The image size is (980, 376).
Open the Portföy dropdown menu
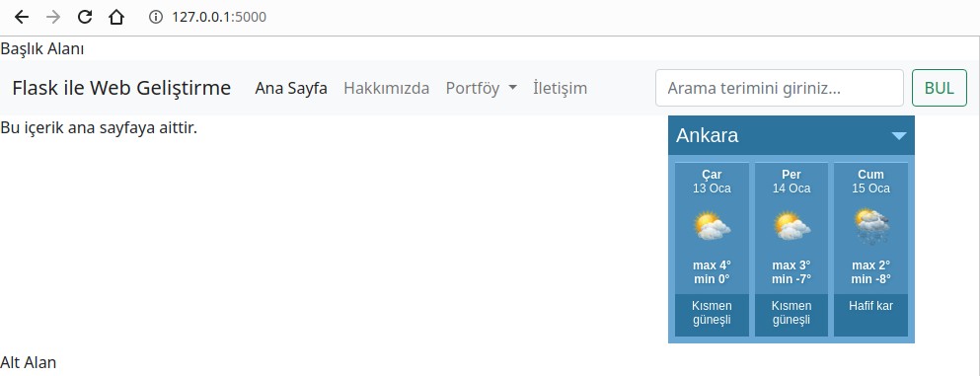click(x=481, y=88)
